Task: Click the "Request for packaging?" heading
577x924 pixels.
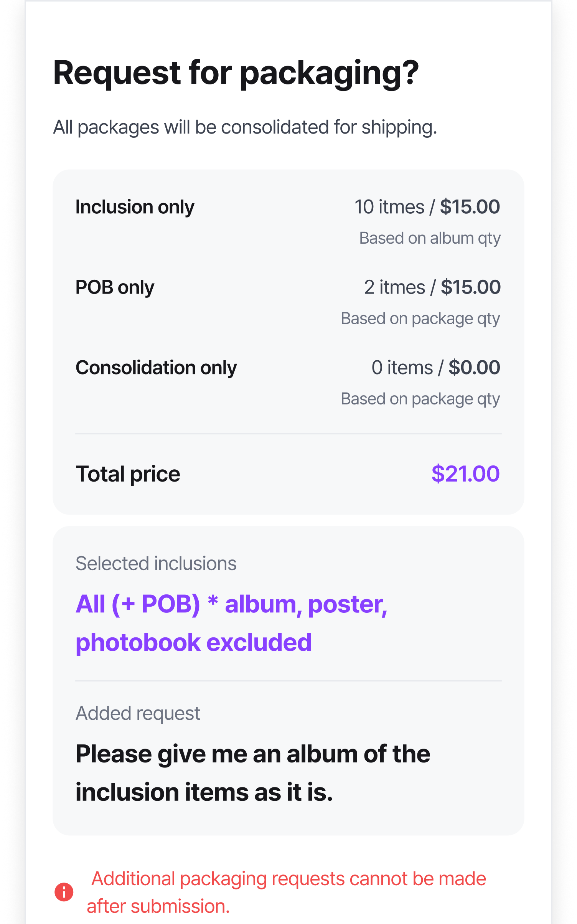Action: pos(236,73)
